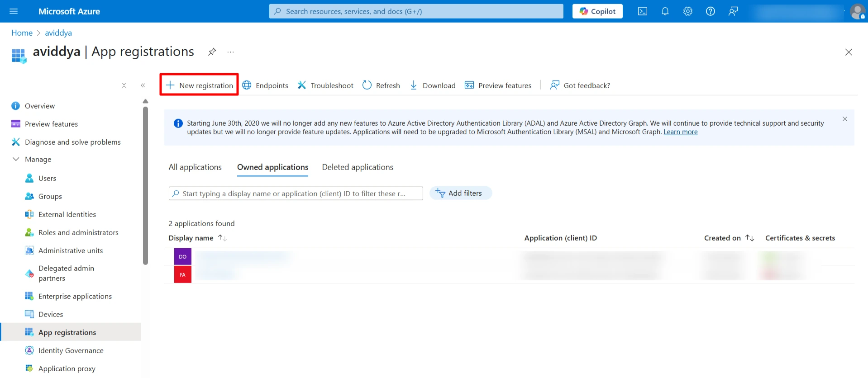Screen dimensions: 868x378
Task: Click the Copilot button
Action: (x=597, y=11)
